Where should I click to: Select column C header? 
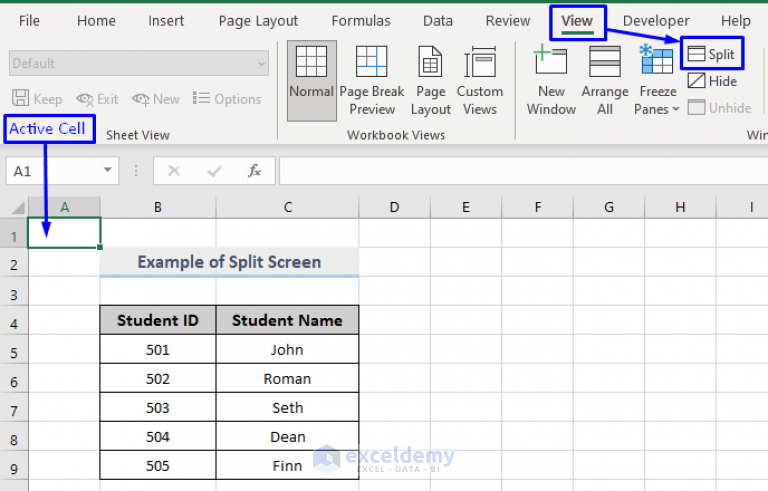tap(288, 207)
